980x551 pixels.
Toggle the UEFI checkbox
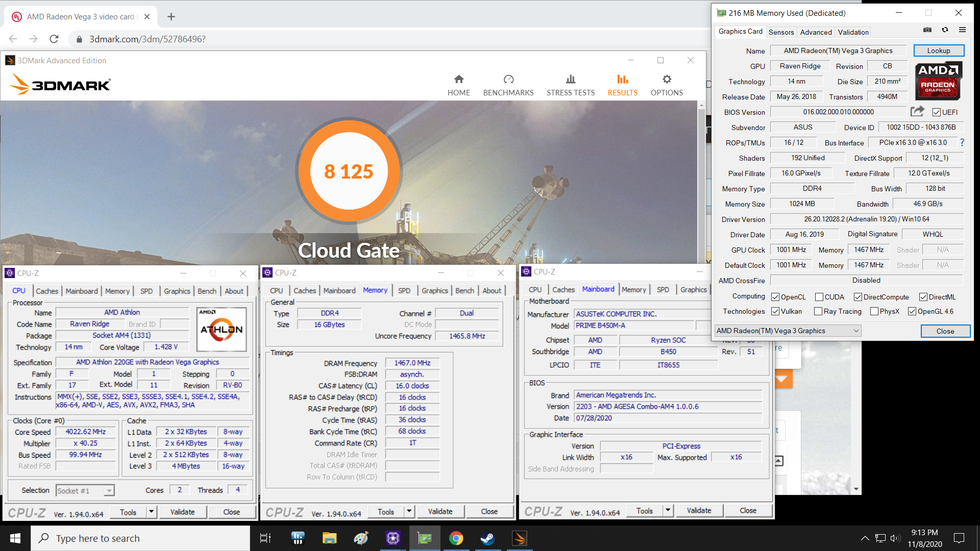(x=937, y=112)
